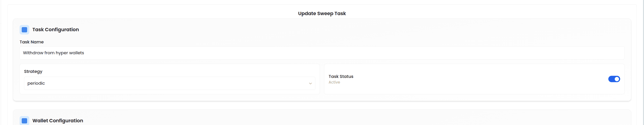The image size is (644, 125).
Task: Click the white knob of the Status switch
Action: [617, 79]
